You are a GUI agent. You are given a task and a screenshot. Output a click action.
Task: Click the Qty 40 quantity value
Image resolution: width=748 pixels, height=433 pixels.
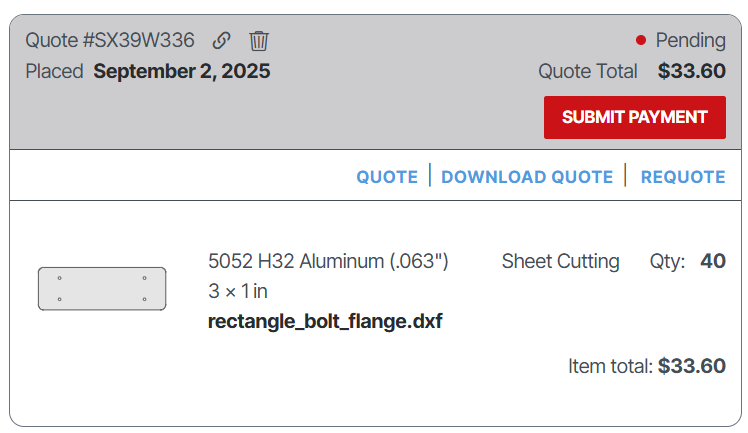coord(713,261)
